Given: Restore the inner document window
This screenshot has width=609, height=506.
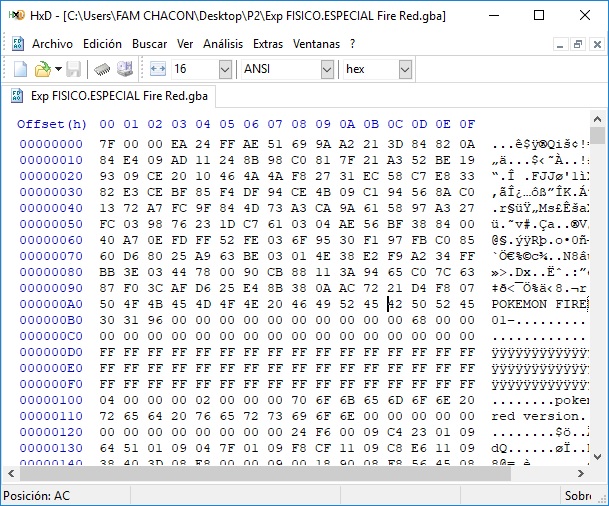Looking at the screenshot, I should 576,44.
